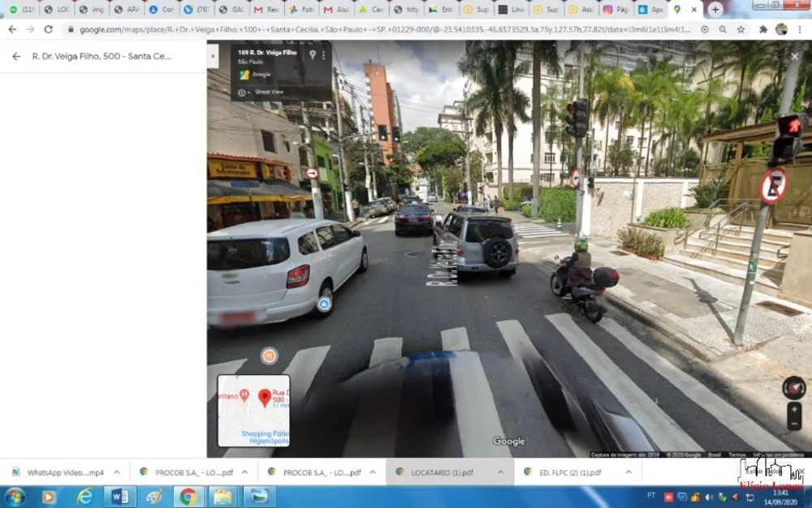Open Paint from taskbar
Image resolution: width=812 pixels, height=508 pixels.
click(x=154, y=497)
